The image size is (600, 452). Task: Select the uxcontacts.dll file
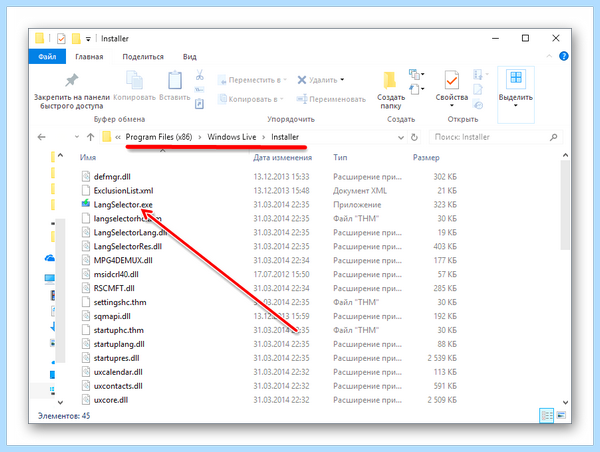(x=118, y=386)
